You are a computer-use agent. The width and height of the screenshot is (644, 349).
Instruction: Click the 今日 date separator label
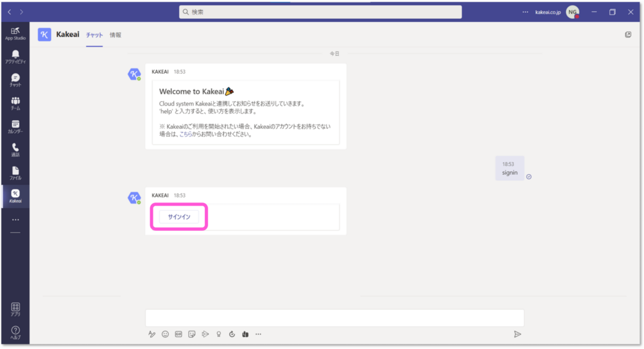click(335, 54)
